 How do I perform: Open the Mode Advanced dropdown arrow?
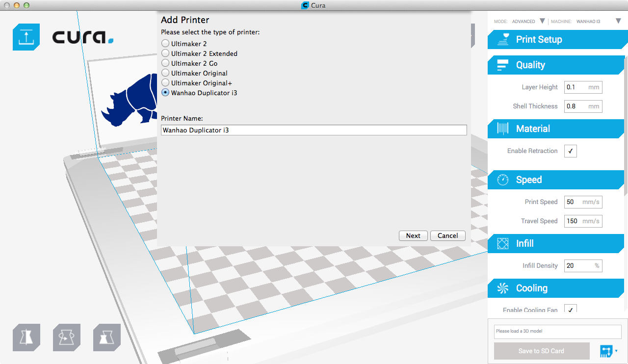[542, 21]
